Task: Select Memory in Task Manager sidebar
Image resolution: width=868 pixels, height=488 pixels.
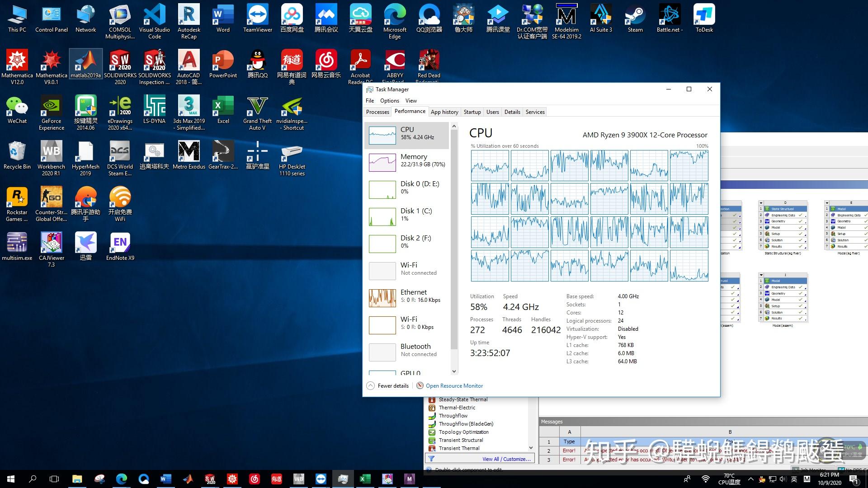Action: [407, 163]
